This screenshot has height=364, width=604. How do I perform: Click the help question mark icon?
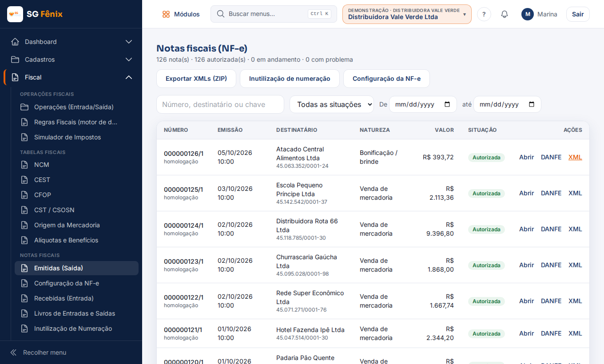[x=484, y=14]
